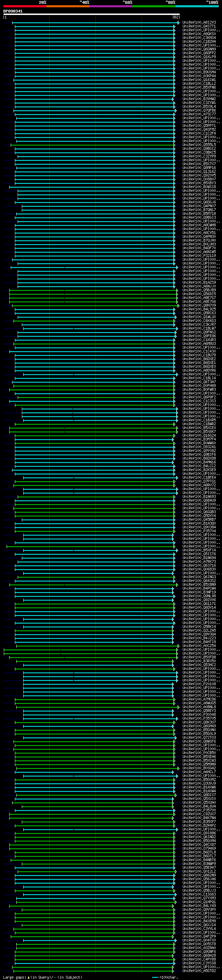Open hit UniRef100_Q4SFM2

pyautogui.click(x=199, y=129)
